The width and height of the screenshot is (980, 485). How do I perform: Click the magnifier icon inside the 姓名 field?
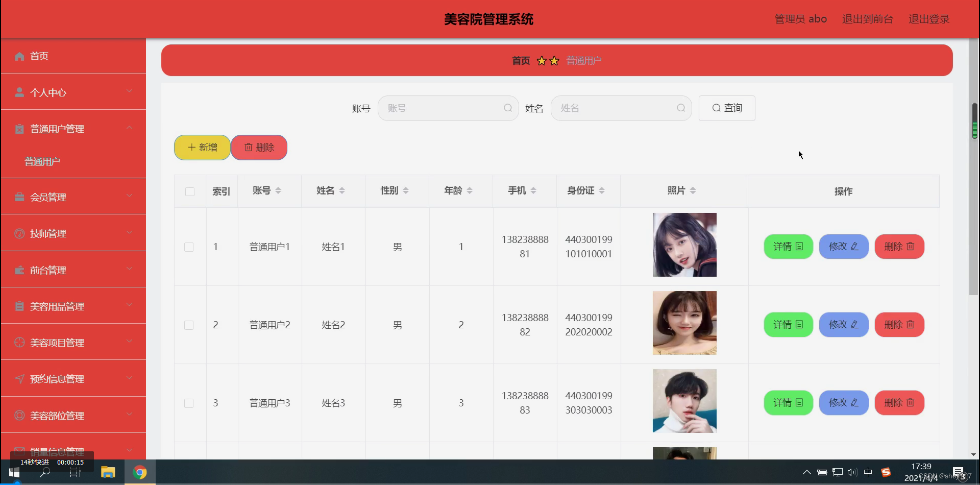coord(681,108)
